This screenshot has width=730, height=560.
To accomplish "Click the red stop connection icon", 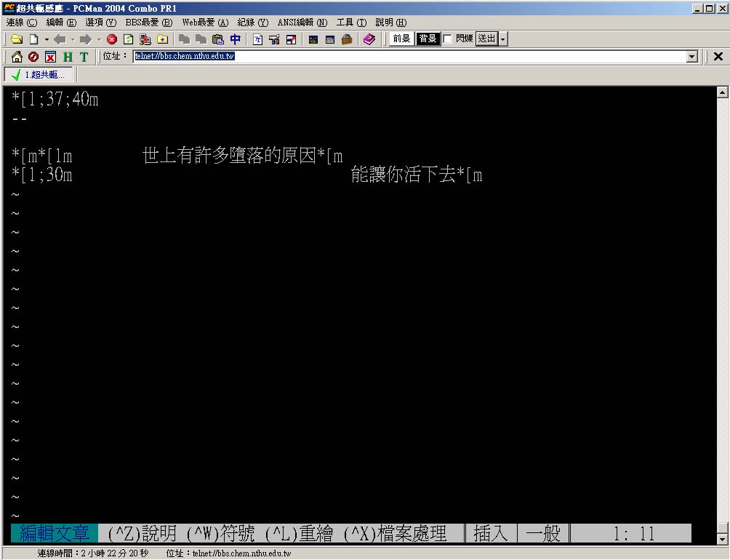I will click(112, 39).
